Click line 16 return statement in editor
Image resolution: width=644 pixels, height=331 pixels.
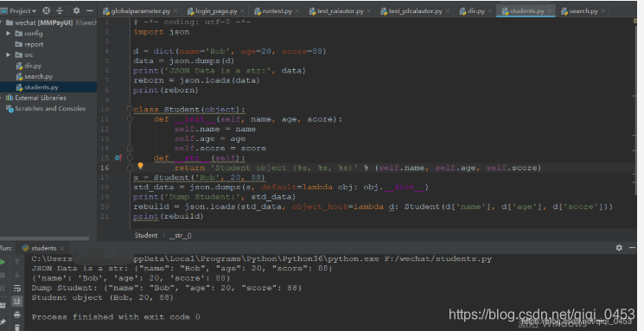click(357, 168)
